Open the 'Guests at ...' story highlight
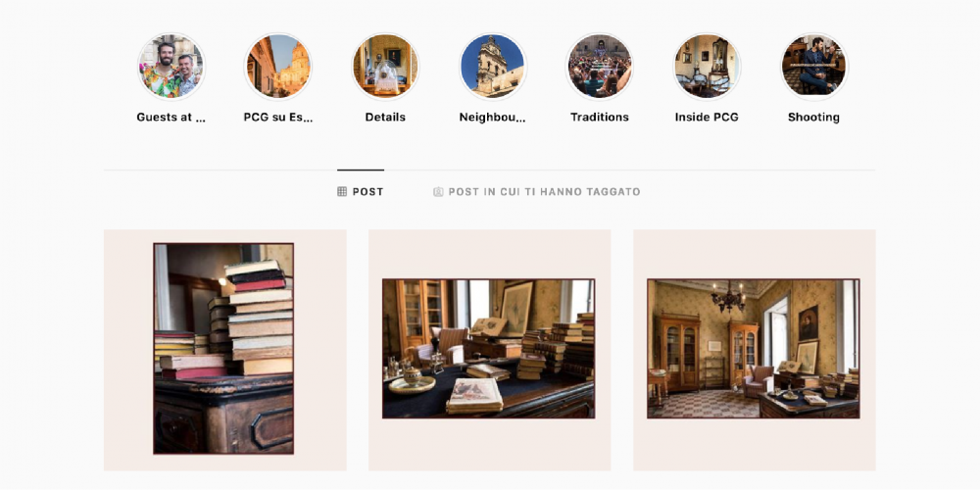The width and height of the screenshot is (980, 490). click(171, 67)
